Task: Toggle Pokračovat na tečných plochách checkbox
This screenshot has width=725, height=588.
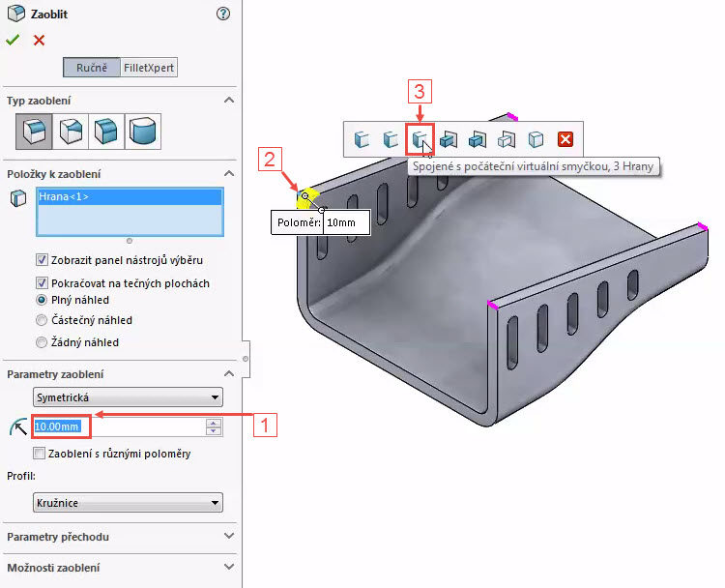Action: (x=42, y=282)
